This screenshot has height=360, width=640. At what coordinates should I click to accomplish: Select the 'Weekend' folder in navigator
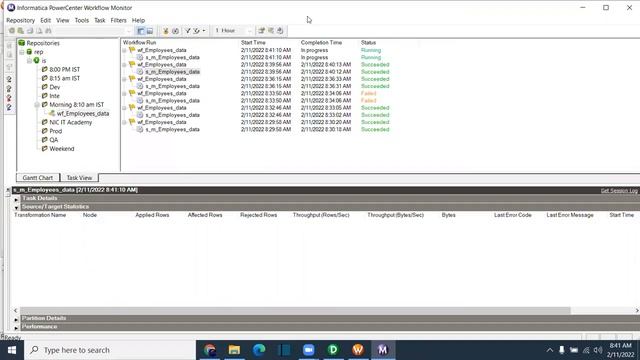point(62,149)
